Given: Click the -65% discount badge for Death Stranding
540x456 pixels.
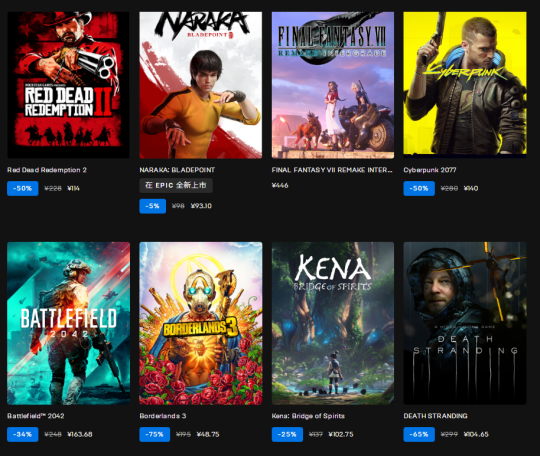Looking at the screenshot, I should 419,434.
